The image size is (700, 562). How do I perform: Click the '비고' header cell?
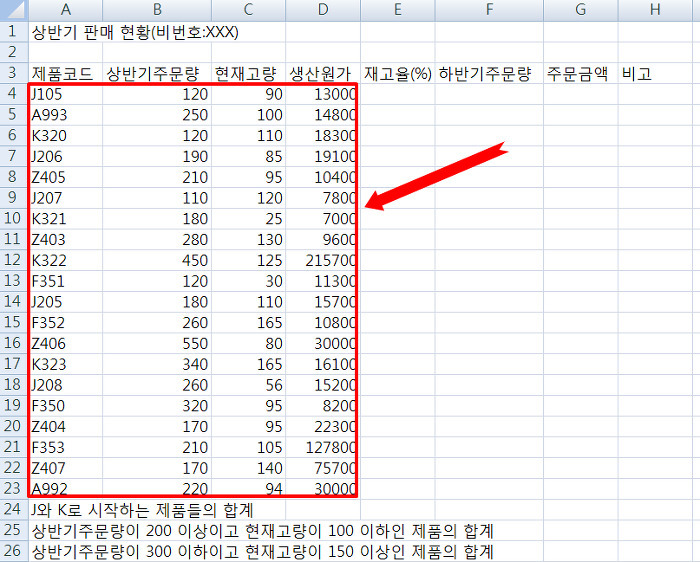655,73
